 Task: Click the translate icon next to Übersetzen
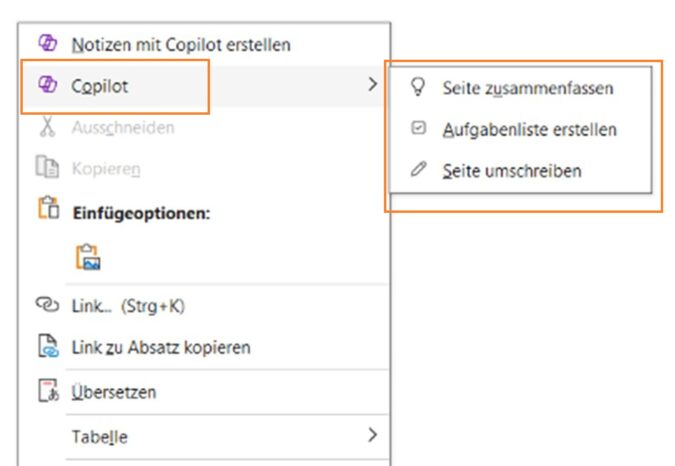(47, 392)
